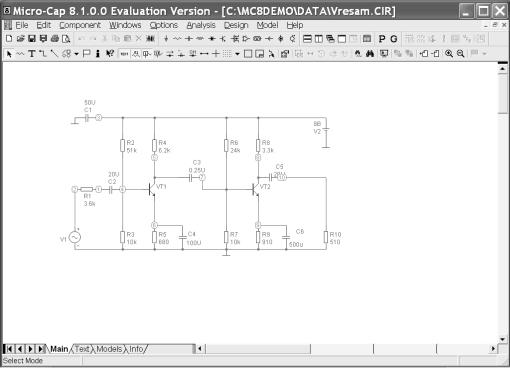The width and height of the screenshot is (510, 368).
Task: Switch to the Main page tab
Action: [59, 349]
